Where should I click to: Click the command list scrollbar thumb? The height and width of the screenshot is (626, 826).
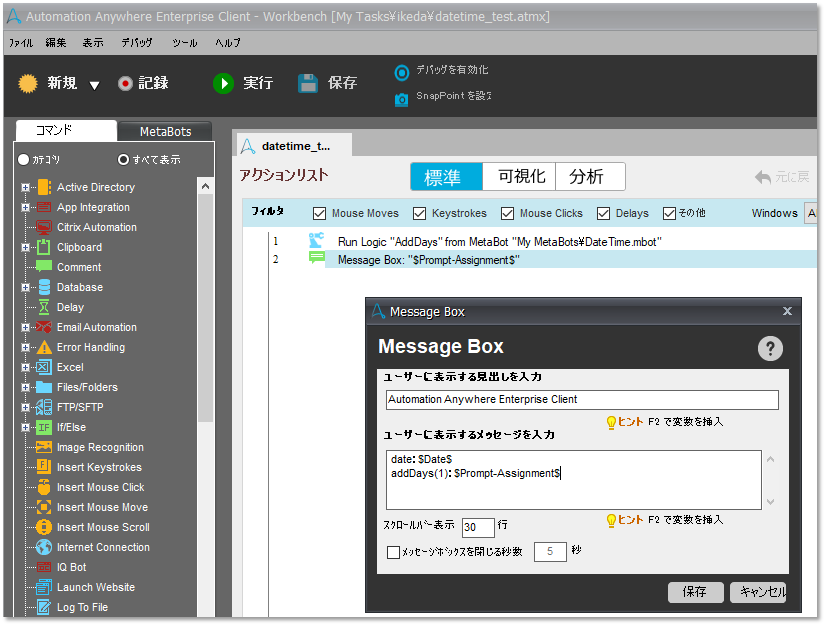pyautogui.click(x=205, y=308)
